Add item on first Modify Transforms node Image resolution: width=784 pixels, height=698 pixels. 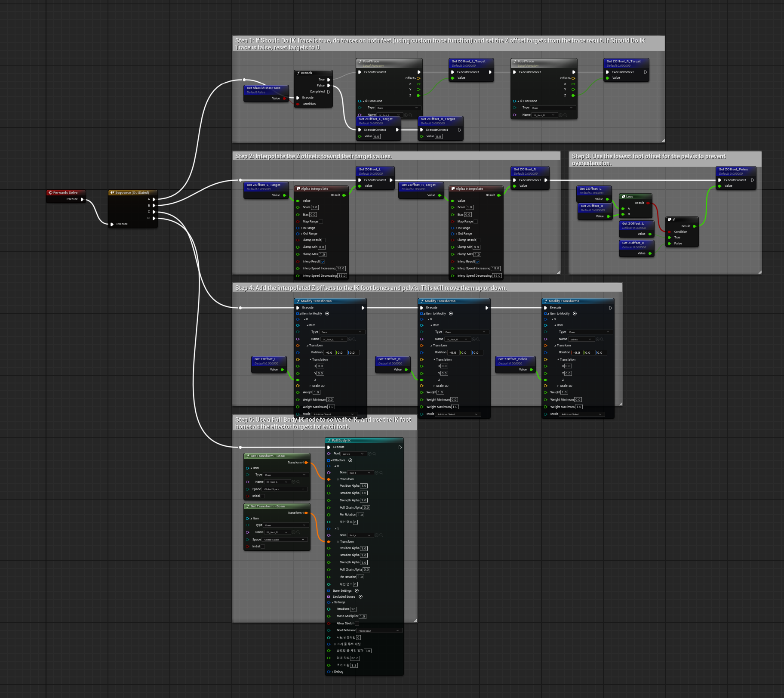click(x=327, y=313)
